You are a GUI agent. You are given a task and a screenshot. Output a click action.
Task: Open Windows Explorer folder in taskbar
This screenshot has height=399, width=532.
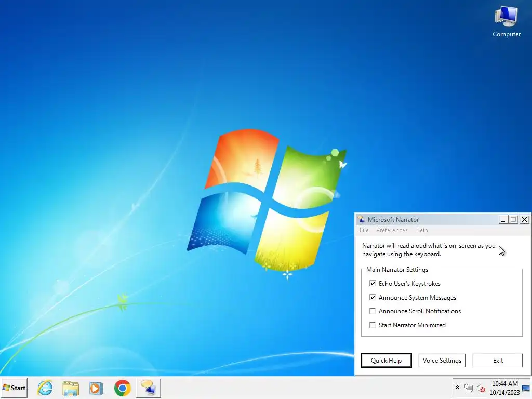[71, 388]
